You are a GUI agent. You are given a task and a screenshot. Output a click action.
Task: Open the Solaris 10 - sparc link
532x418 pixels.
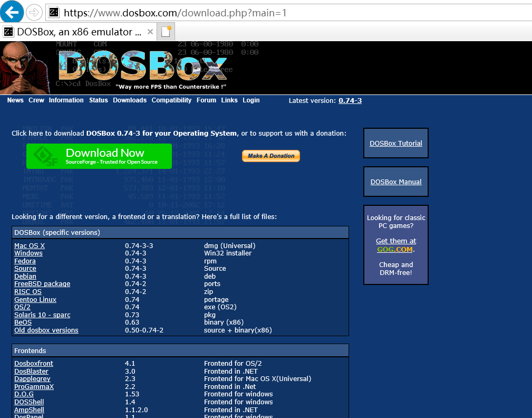pyautogui.click(x=42, y=315)
